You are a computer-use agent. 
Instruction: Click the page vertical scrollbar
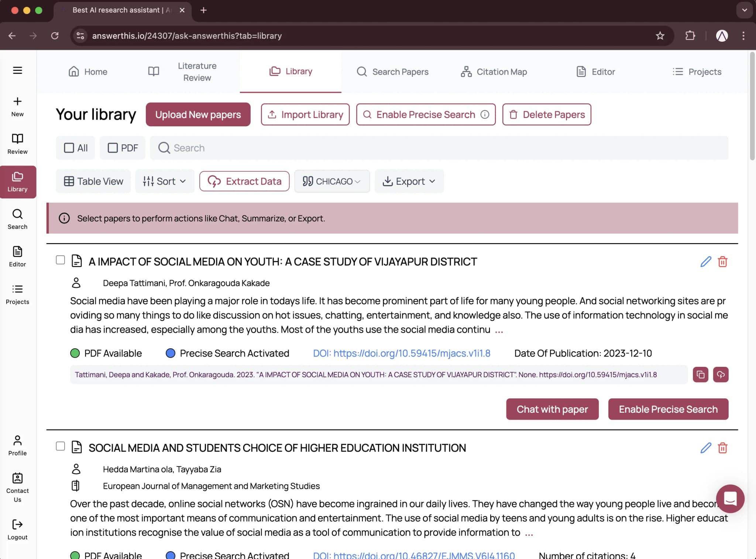pos(752,106)
